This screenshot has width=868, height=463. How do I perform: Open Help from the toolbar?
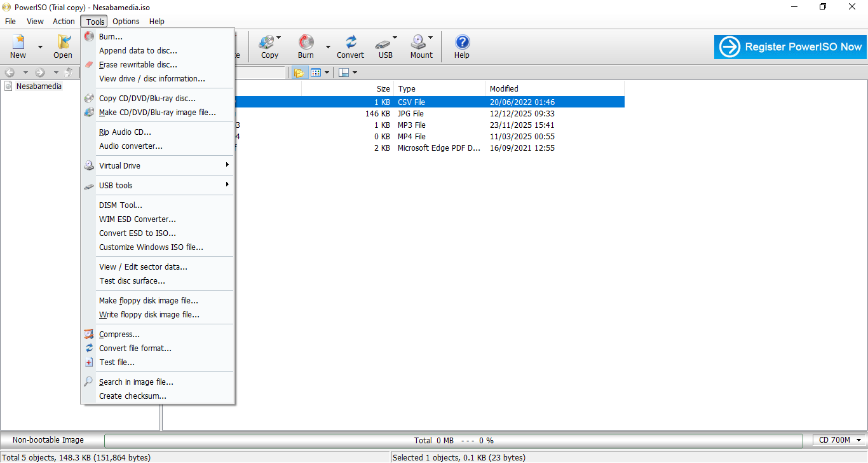pyautogui.click(x=462, y=46)
